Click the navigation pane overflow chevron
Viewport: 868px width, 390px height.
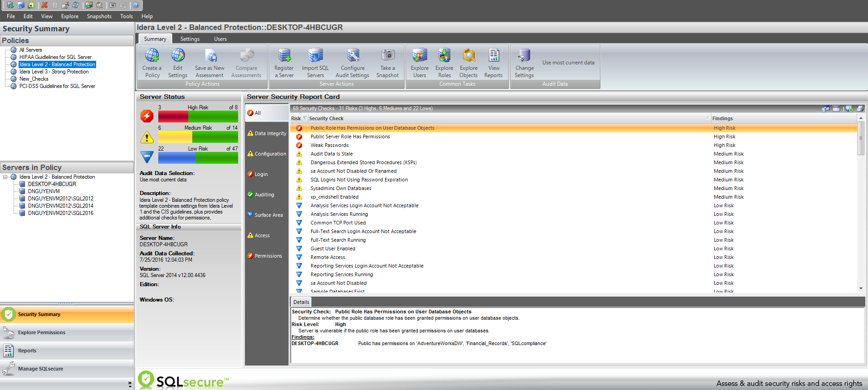coord(130,384)
